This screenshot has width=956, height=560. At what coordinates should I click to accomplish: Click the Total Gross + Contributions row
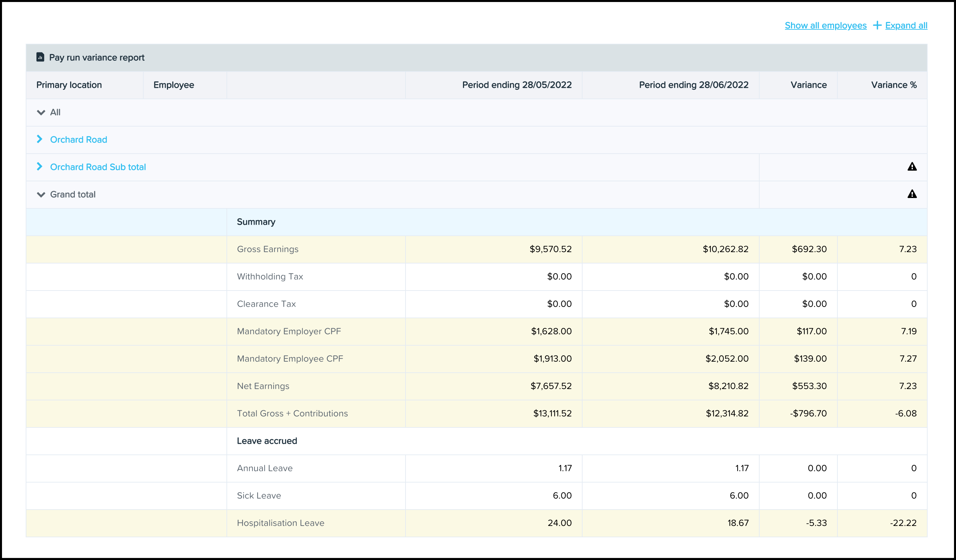[x=292, y=413]
